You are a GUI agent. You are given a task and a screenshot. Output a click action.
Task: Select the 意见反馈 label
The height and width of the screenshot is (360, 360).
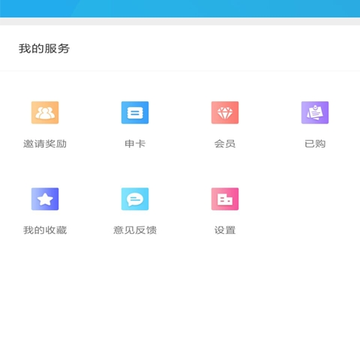pyautogui.click(x=135, y=230)
